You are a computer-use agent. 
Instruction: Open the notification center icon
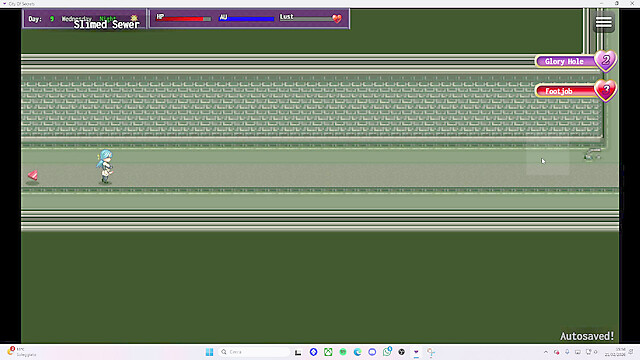[x=631, y=352]
